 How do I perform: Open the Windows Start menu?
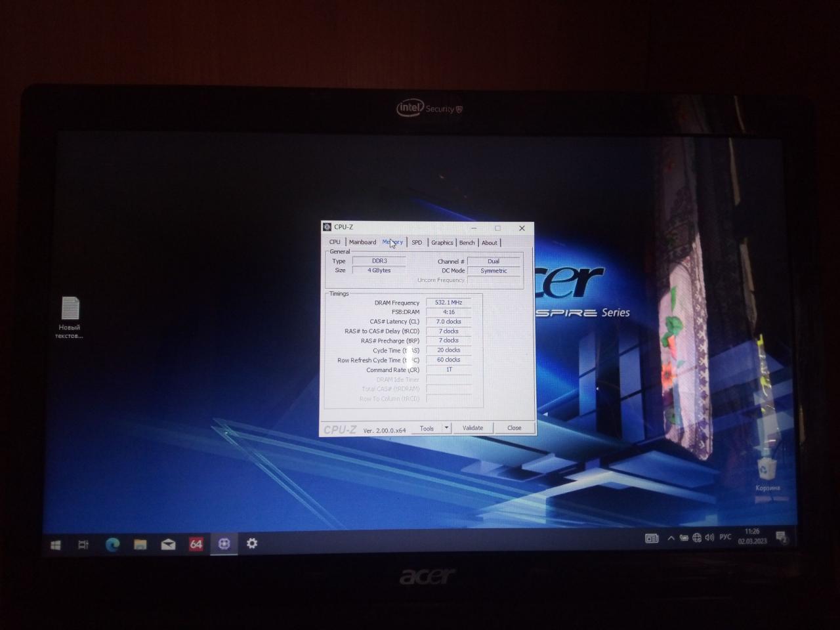point(56,545)
